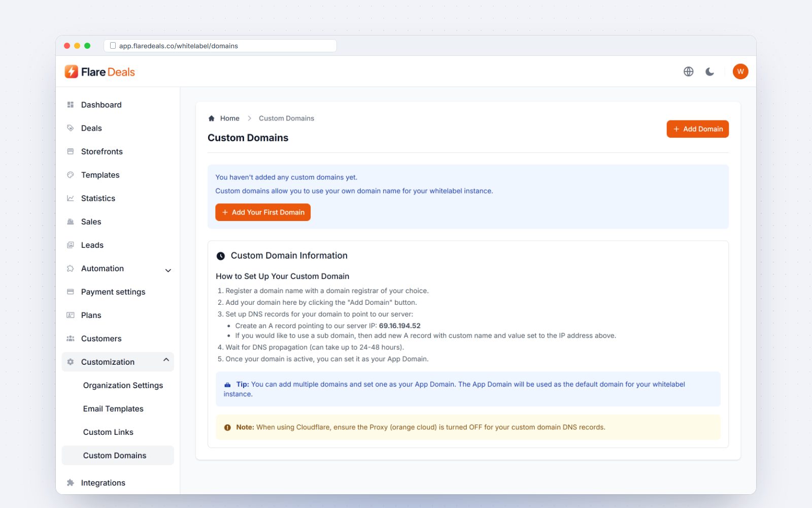Click the Storefronts shop icon
This screenshot has width=812, height=508.
(x=71, y=151)
